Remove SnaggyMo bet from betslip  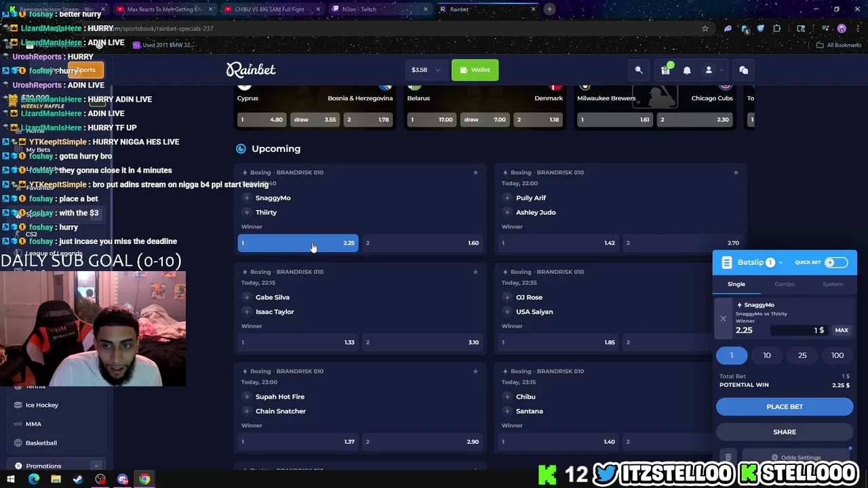723,319
